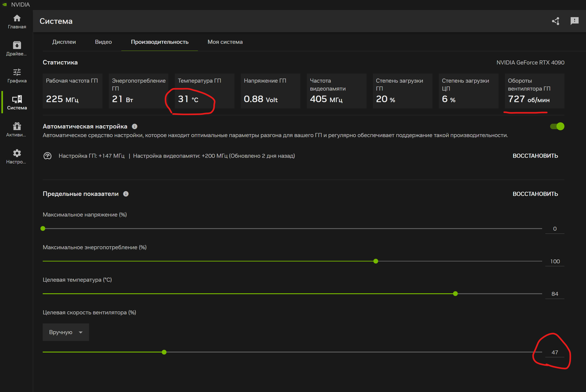Select the Производительность tab
Screen dimensions: 586x392
pos(160,42)
